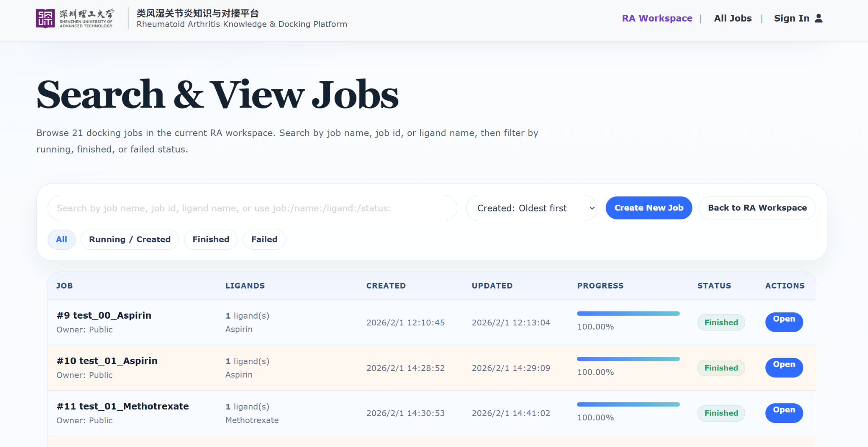Image resolution: width=868 pixels, height=447 pixels.
Task: Click the UPDATED column header
Action: tap(492, 286)
